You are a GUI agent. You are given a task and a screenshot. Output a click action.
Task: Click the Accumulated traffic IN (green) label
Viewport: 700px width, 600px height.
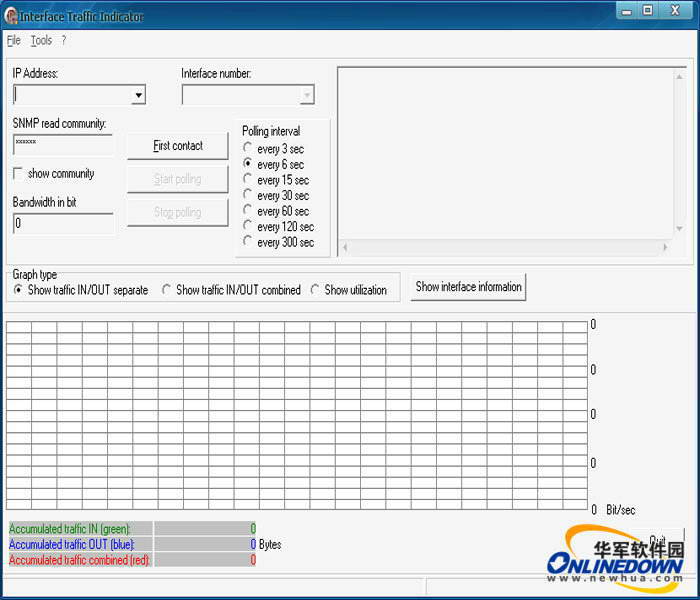coord(70,529)
